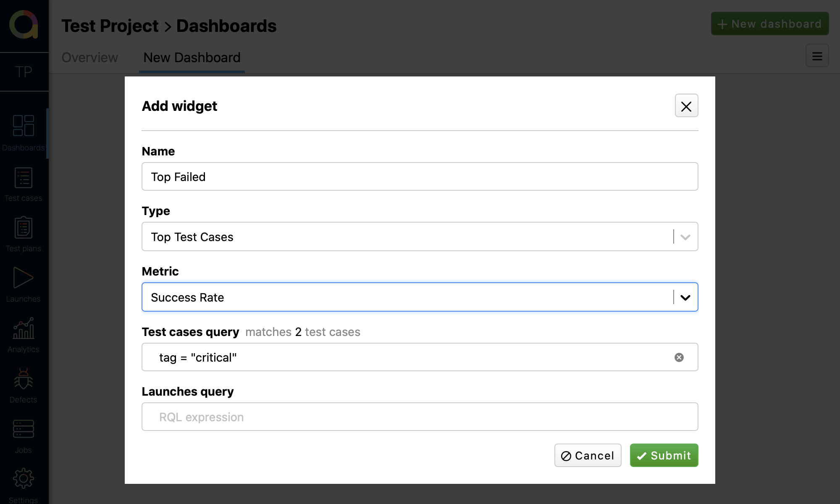Close the Add widget dialog

tap(686, 106)
